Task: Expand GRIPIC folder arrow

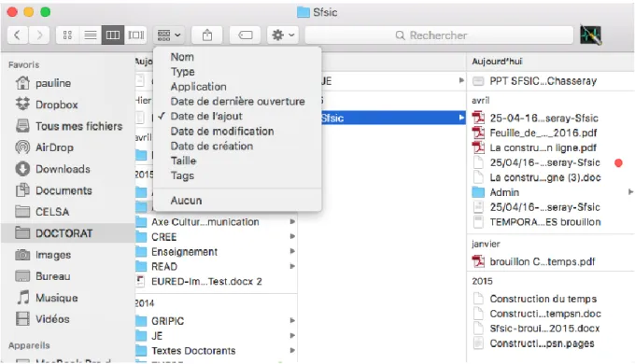Action: pos(292,321)
